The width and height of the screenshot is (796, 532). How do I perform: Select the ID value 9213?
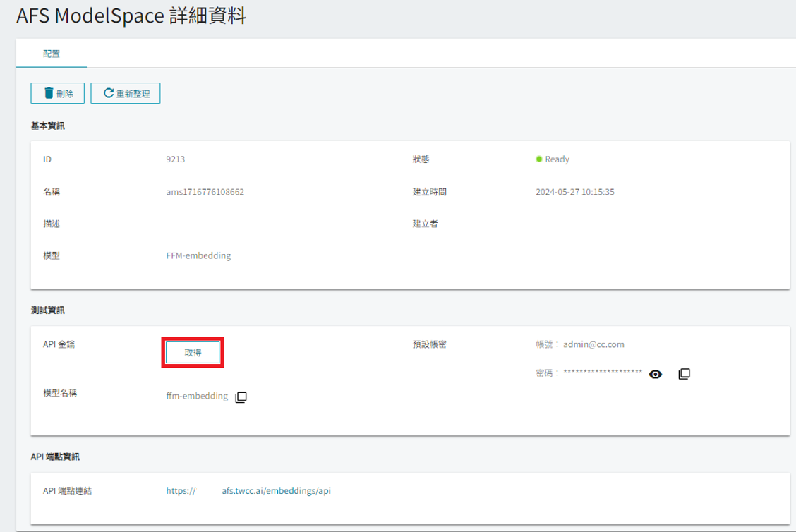176,159
